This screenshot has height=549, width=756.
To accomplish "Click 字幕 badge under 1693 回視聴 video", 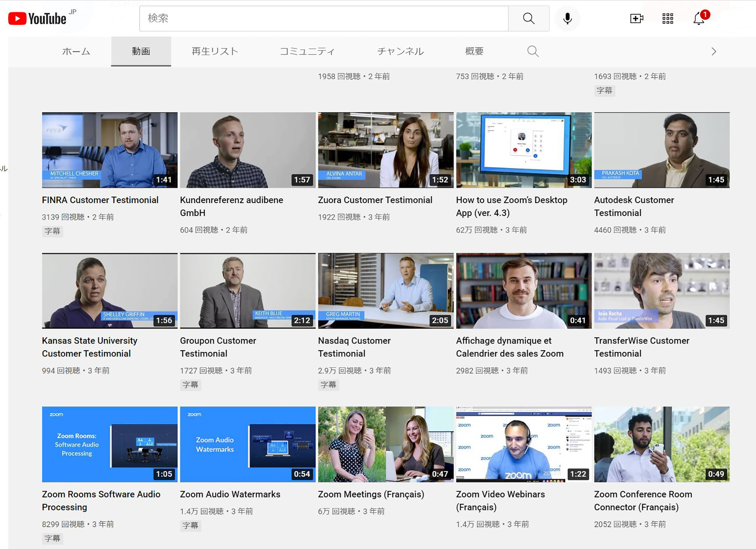I will click(604, 91).
